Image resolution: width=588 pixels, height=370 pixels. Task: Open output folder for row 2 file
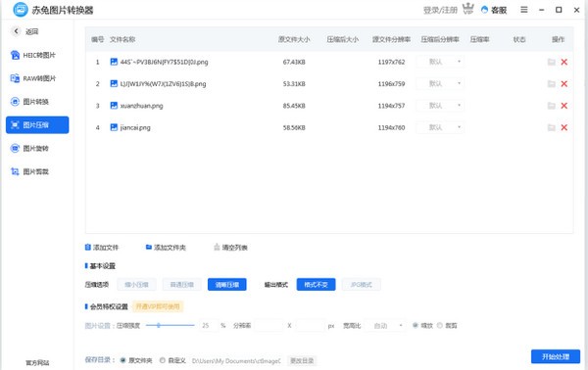point(551,84)
